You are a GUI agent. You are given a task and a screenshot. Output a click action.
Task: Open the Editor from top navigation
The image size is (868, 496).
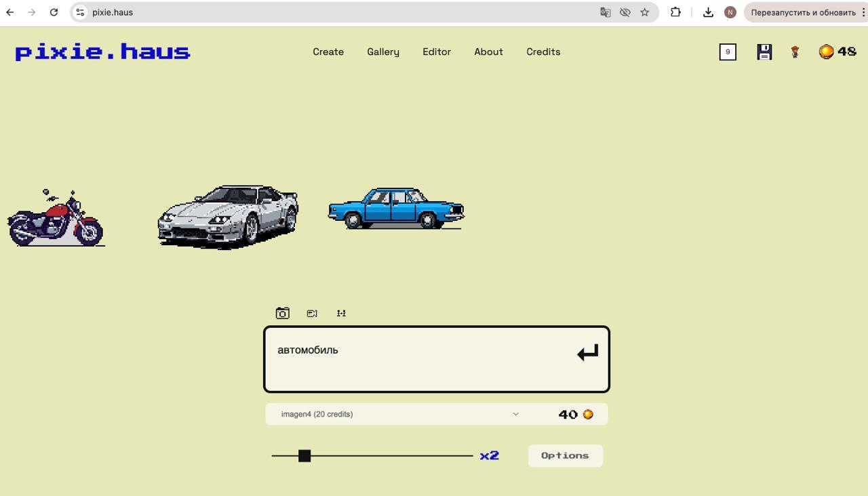[437, 51]
